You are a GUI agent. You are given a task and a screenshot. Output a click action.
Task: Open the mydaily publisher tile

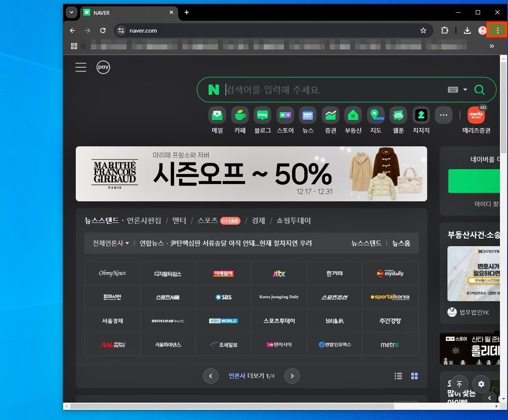(x=390, y=274)
